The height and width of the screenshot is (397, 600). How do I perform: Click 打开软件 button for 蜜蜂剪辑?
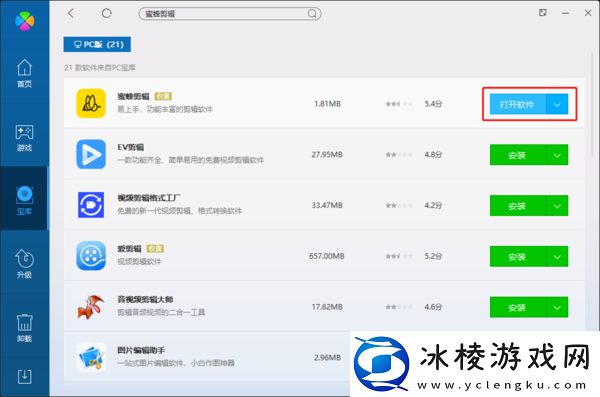[518, 104]
